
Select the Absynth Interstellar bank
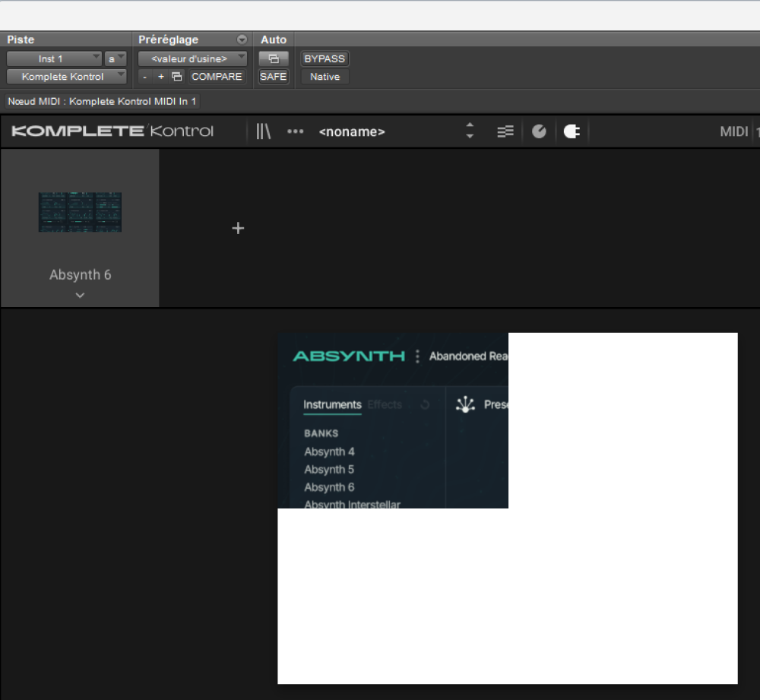tap(353, 504)
